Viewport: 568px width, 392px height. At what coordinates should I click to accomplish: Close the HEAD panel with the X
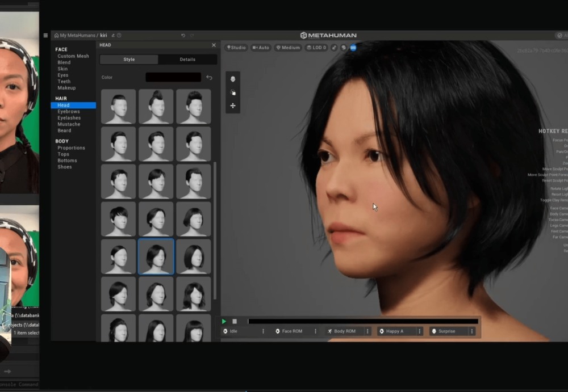214,45
